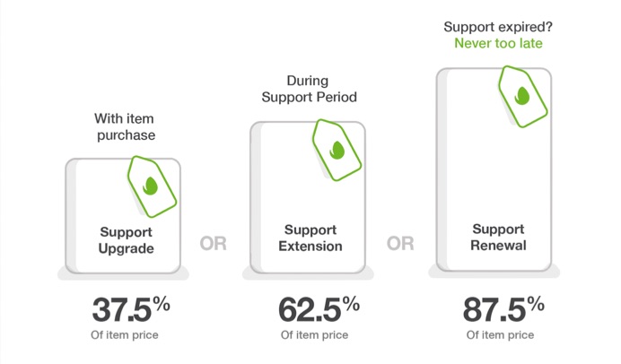Click the green leaf logo on Extension tag
This screenshot has height=364, width=621.
click(x=337, y=150)
